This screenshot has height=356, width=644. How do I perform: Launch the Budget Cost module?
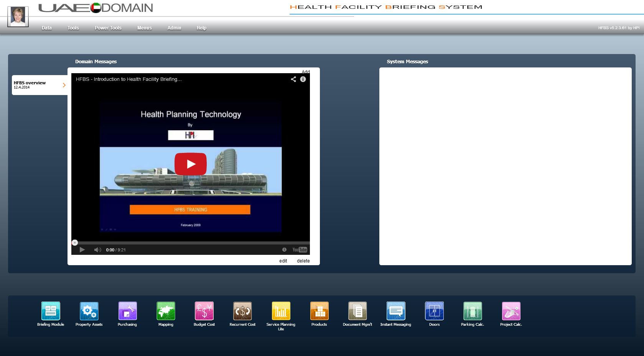point(204,311)
